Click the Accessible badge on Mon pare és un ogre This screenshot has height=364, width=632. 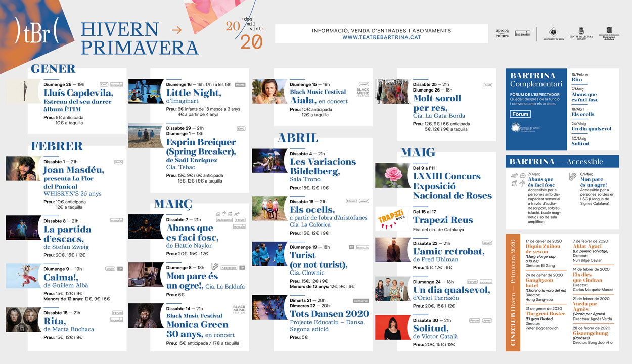click(229, 267)
